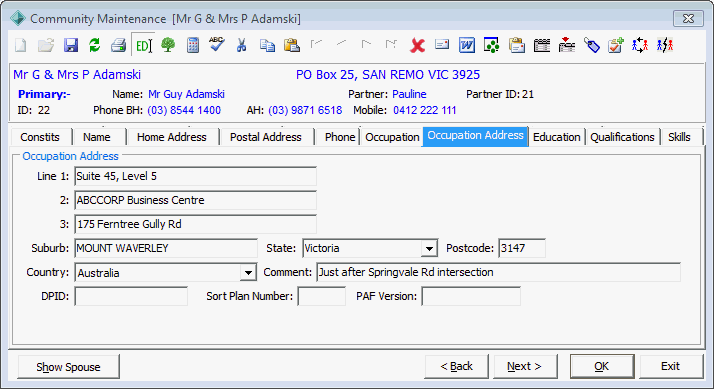Click the Show Spouse button

pos(68,367)
